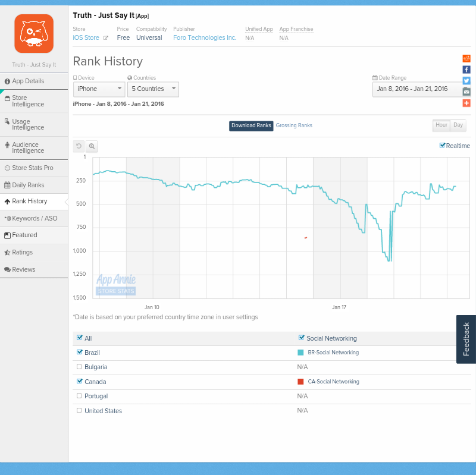Click the App Details info icon

(x=7, y=81)
